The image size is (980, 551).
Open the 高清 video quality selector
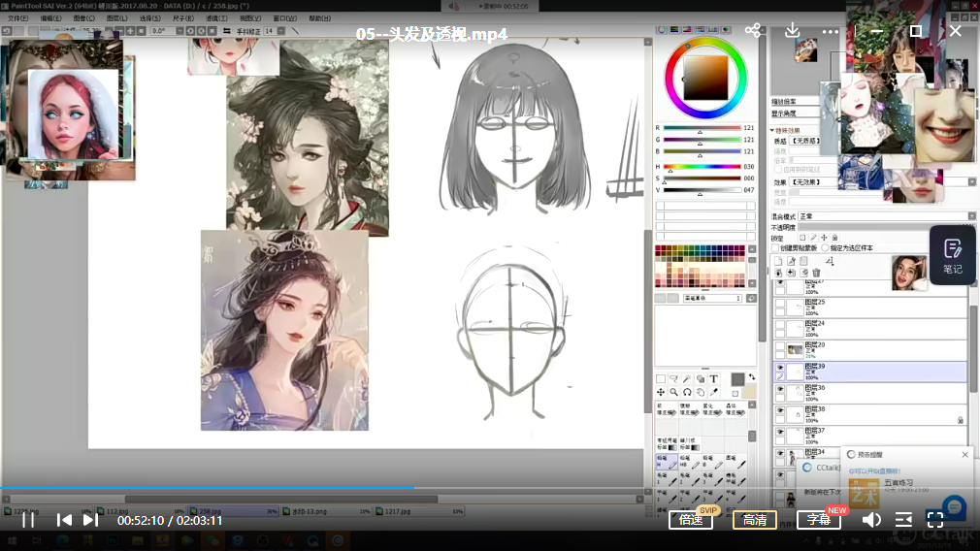[754, 520]
